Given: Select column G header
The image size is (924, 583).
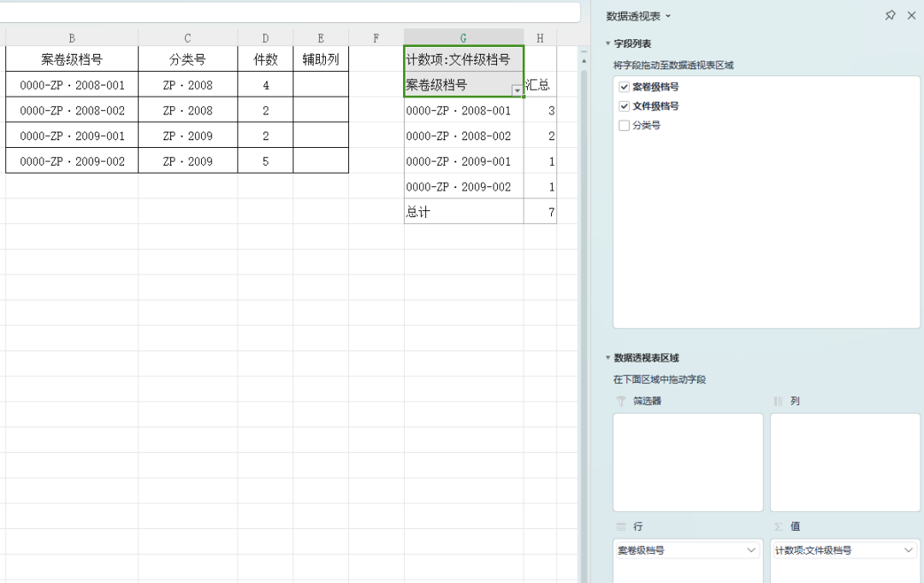Looking at the screenshot, I should [463, 38].
